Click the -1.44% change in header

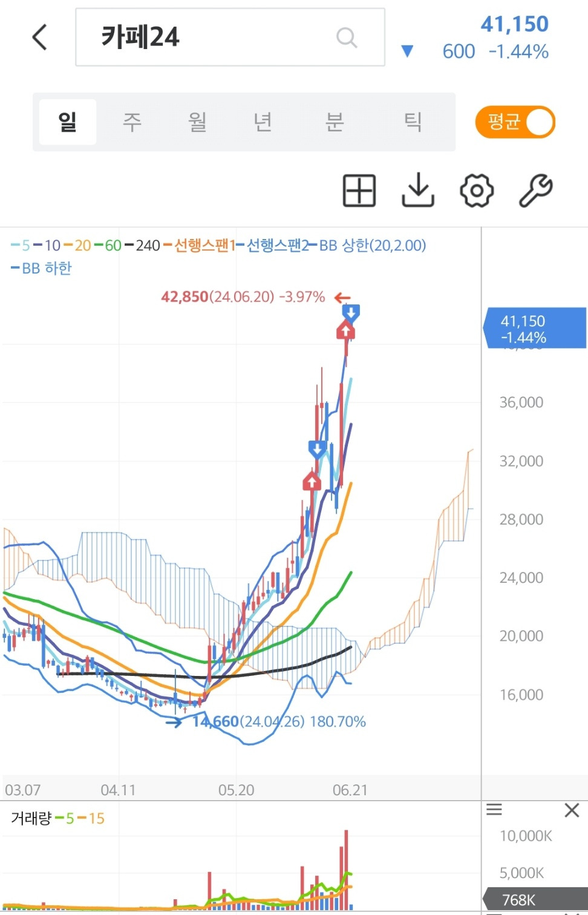pyautogui.click(x=518, y=51)
